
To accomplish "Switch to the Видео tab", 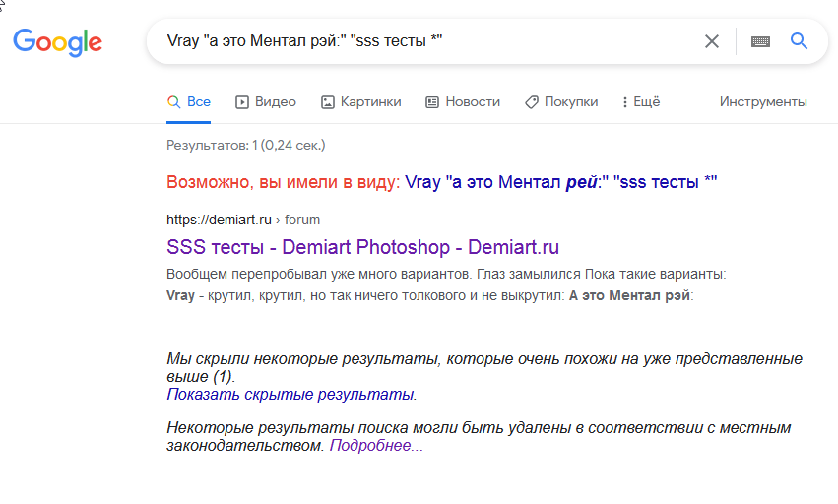I will click(275, 101).
